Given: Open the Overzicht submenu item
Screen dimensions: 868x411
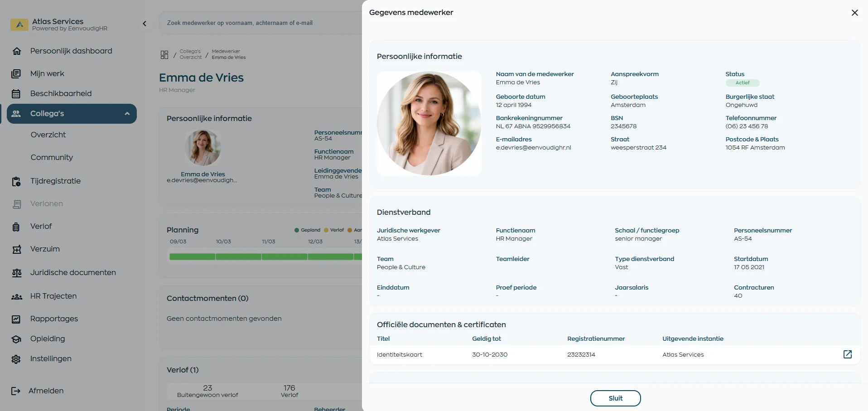Looking at the screenshot, I should click(48, 135).
